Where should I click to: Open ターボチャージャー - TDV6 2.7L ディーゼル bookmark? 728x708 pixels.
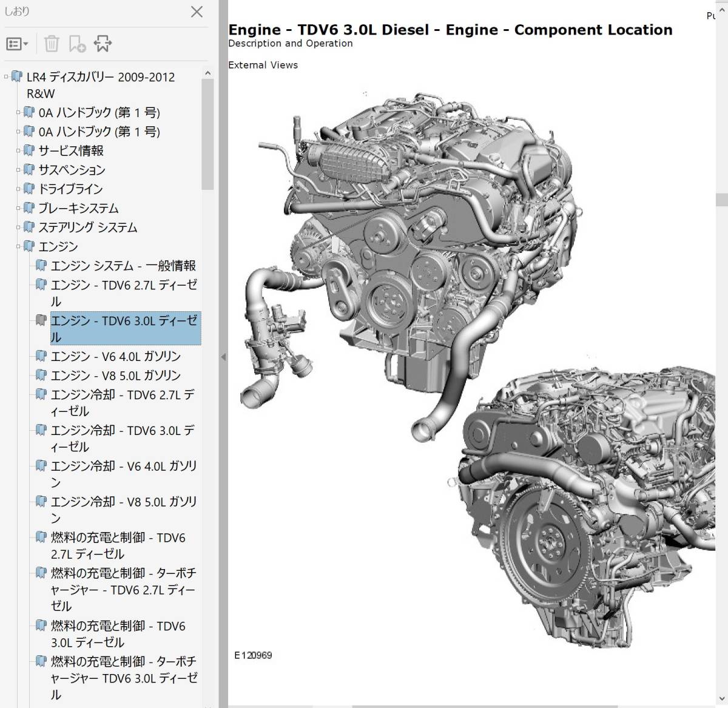[124, 590]
